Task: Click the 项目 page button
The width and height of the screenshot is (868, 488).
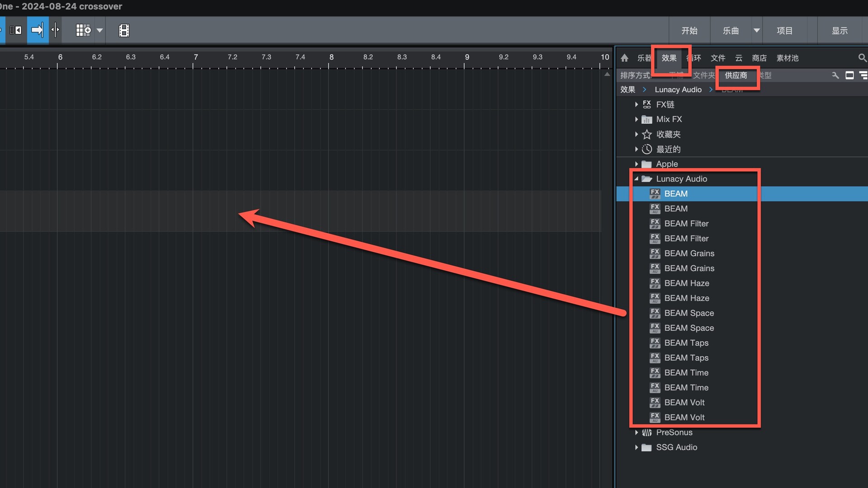Action: pos(784,31)
